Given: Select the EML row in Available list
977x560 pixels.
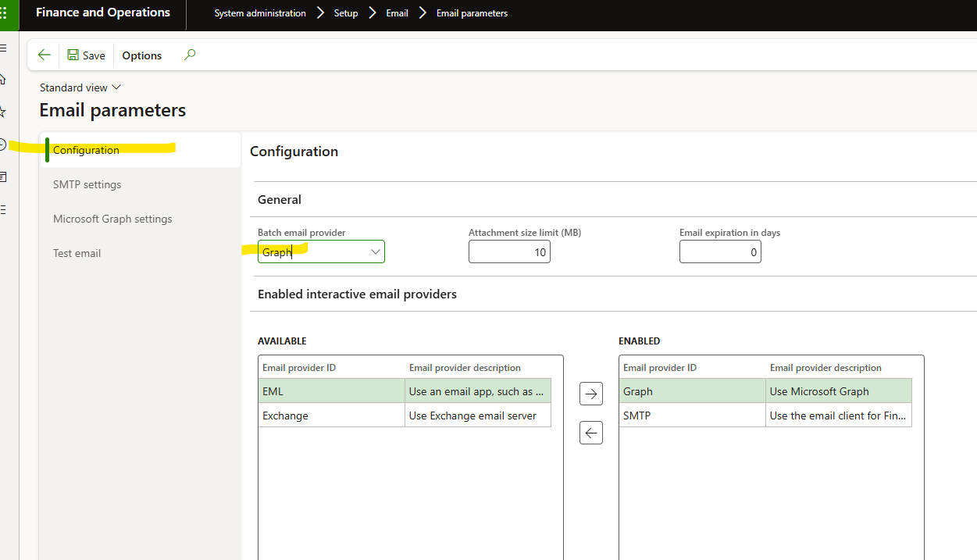Looking at the screenshot, I should pos(405,391).
